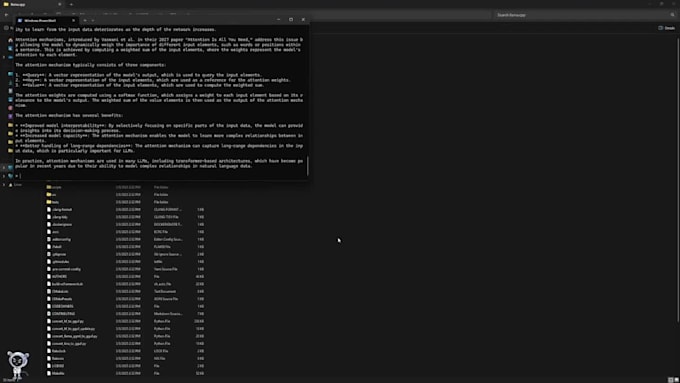Click the .editorconfig file icon
Image resolution: width=680 pixels, height=383 pixels.
[x=49, y=239]
